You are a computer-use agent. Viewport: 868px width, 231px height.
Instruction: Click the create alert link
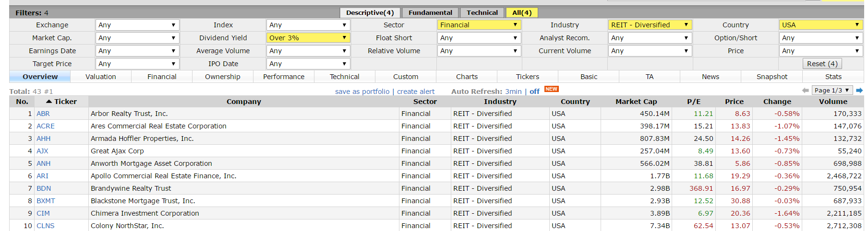click(416, 92)
